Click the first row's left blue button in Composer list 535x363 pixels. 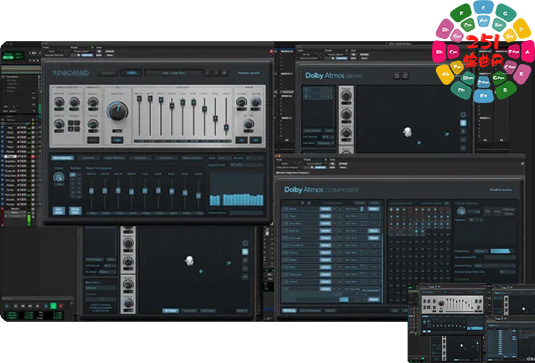click(325, 209)
